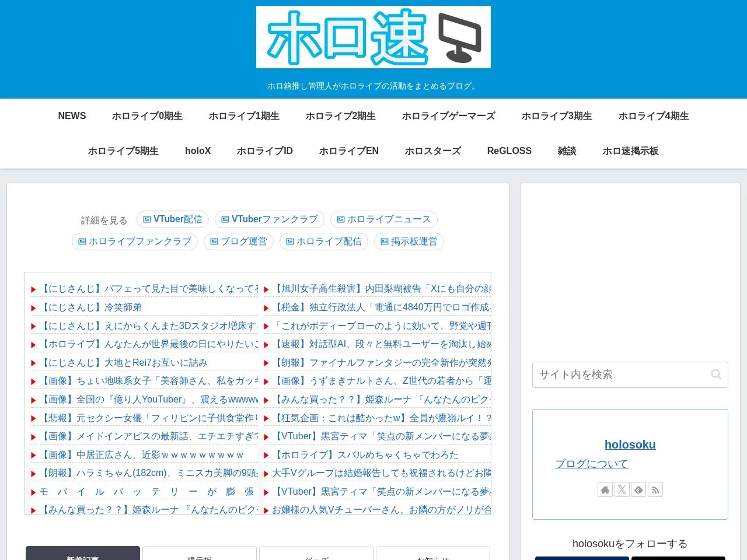Open 【にじさんじ】パフェって見た目で headline
Image resolution: width=747 pixels, height=560 pixels.
pyautogui.click(x=149, y=289)
